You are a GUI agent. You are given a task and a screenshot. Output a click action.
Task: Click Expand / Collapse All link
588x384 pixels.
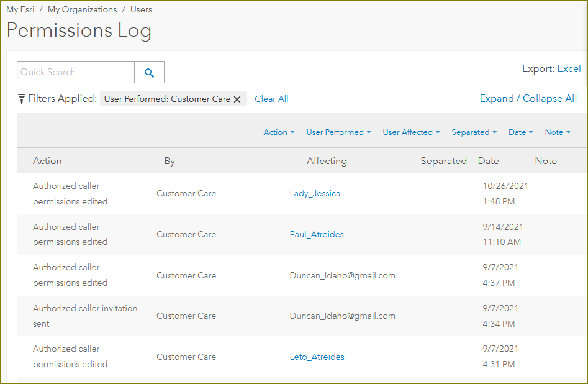(528, 99)
